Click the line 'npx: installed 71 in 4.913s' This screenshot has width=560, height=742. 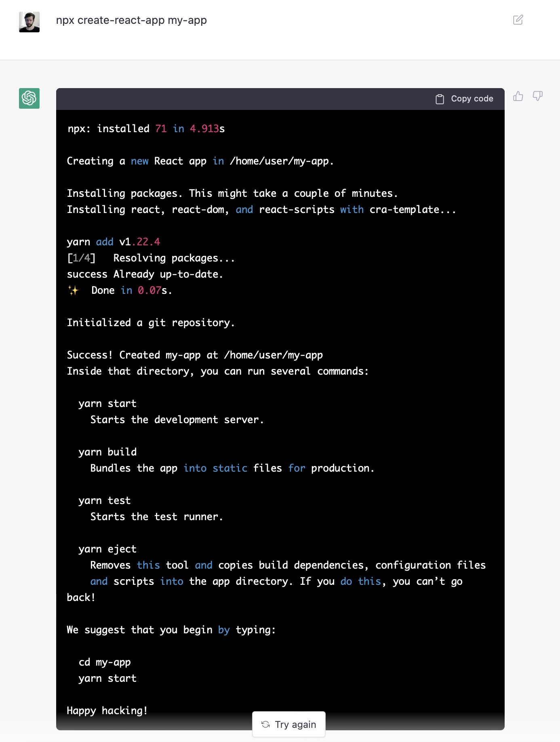[x=146, y=129]
